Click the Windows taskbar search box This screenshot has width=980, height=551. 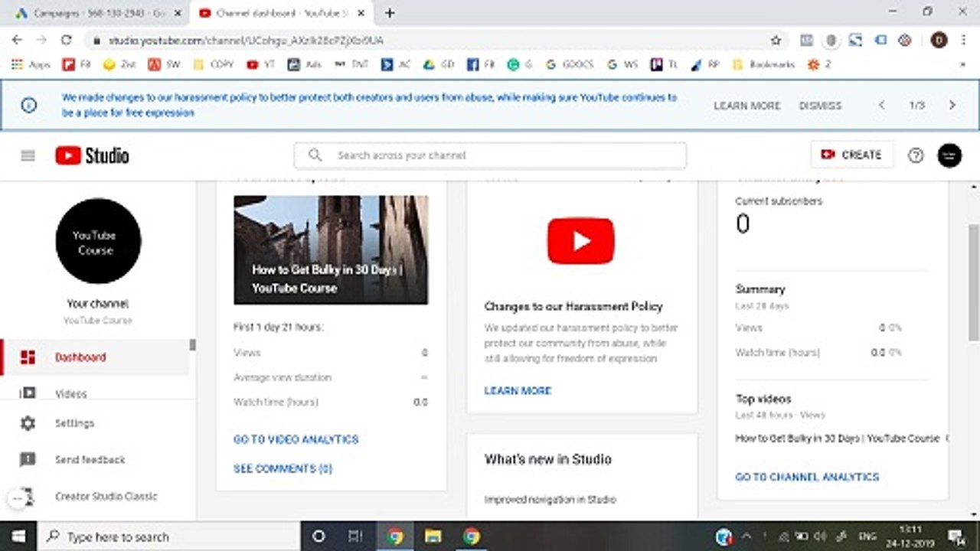click(x=168, y=536)
